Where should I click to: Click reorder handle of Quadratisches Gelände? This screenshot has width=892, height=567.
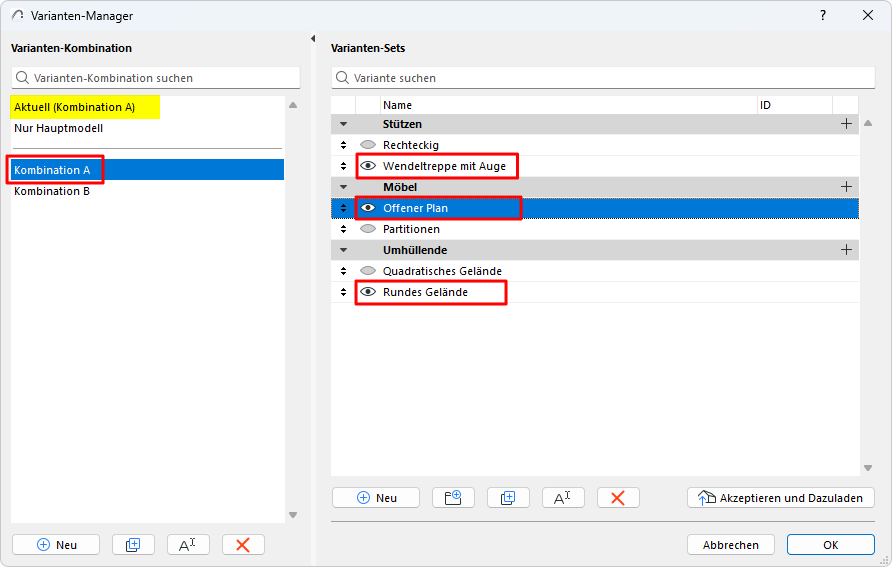(344, 271)
